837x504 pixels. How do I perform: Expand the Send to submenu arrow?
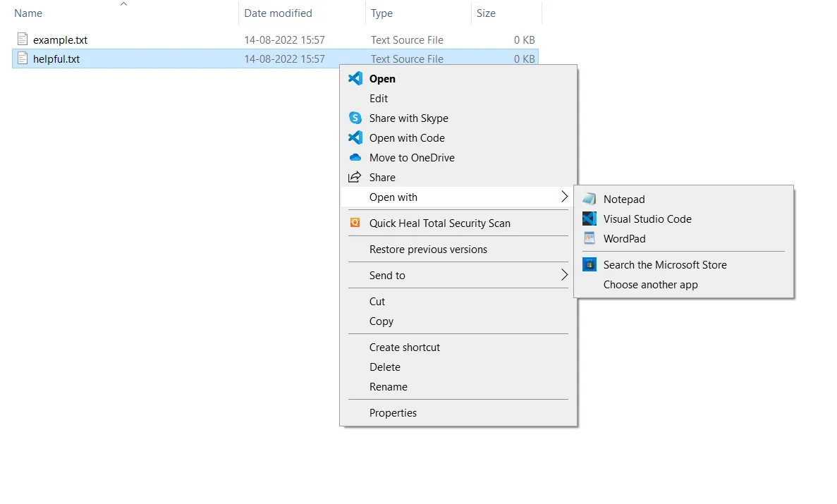pos(564,276)
